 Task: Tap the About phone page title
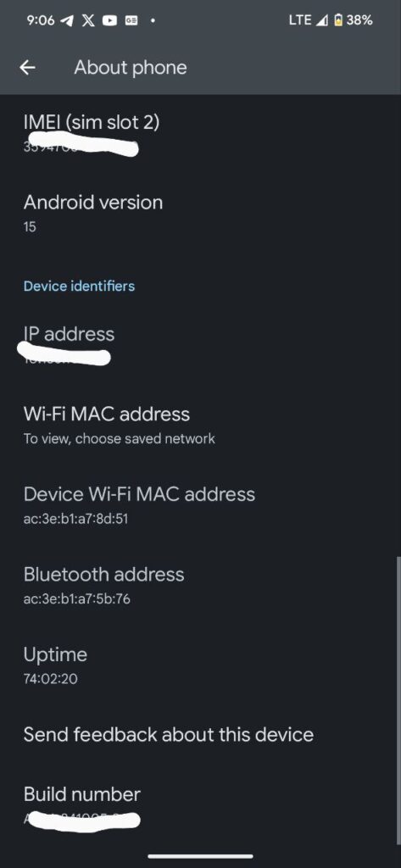(131, 68)
